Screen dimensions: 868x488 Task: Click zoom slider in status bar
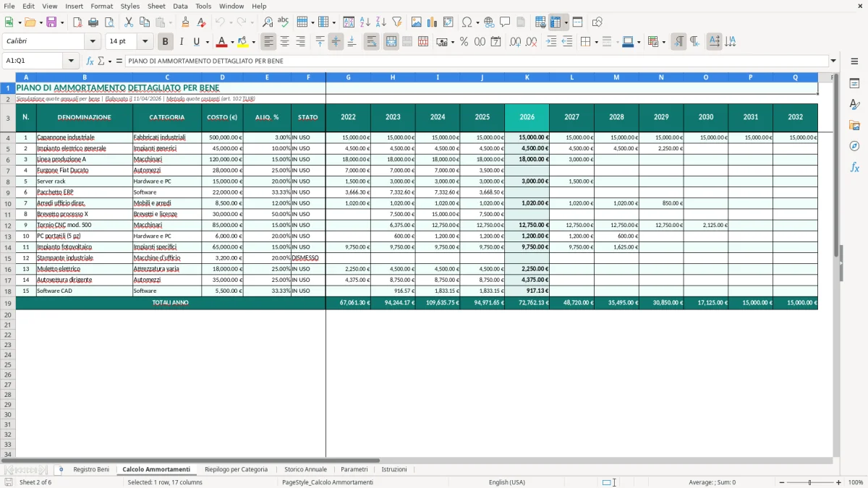pyautogui.click(x=810, y=482)
